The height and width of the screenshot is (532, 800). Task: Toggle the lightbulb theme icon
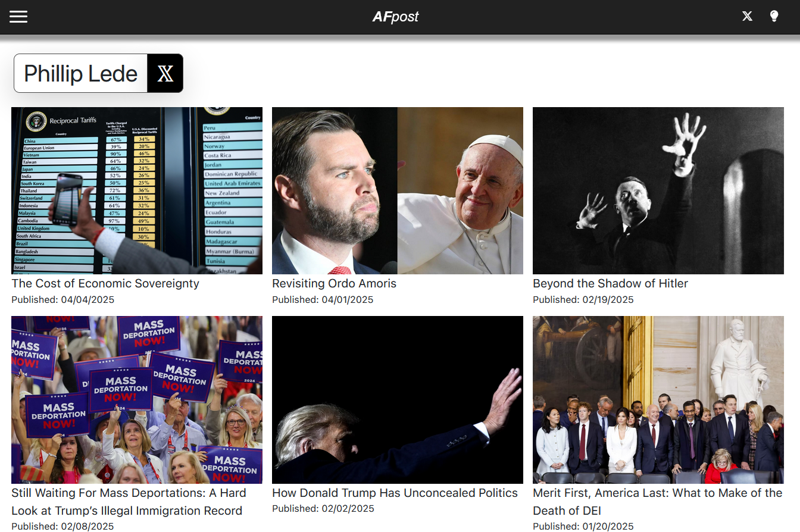click(x=774, y=16)
